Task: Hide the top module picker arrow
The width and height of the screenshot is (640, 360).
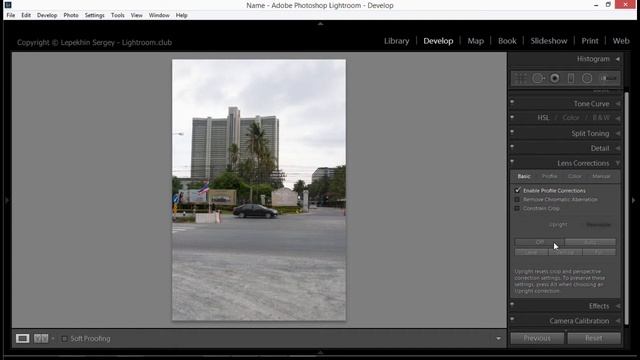Action: click(320, 24)
